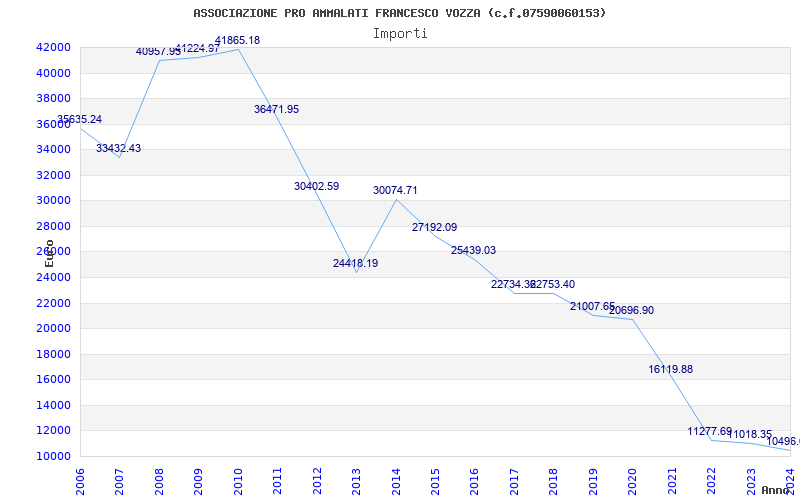Select data label 20696.90
The width and height of the screenshot is (800, 500).
coord(632,311)
